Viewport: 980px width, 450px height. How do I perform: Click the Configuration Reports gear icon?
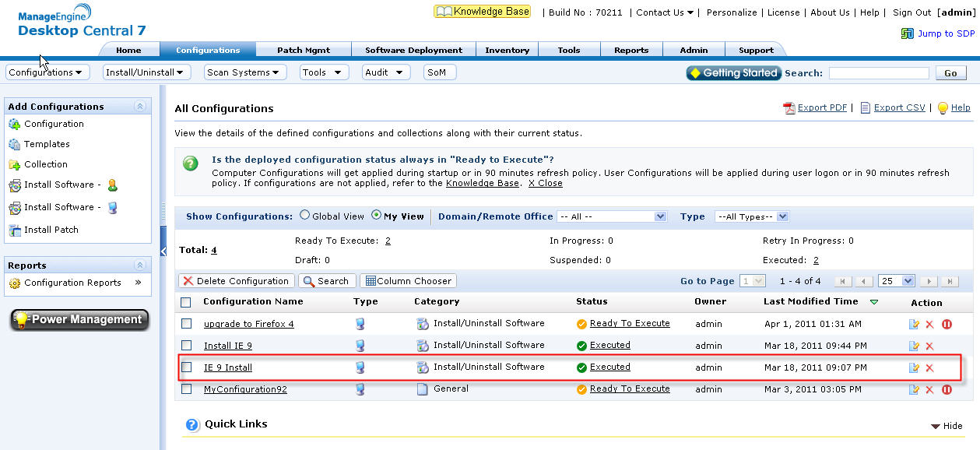tap(15, 283)
